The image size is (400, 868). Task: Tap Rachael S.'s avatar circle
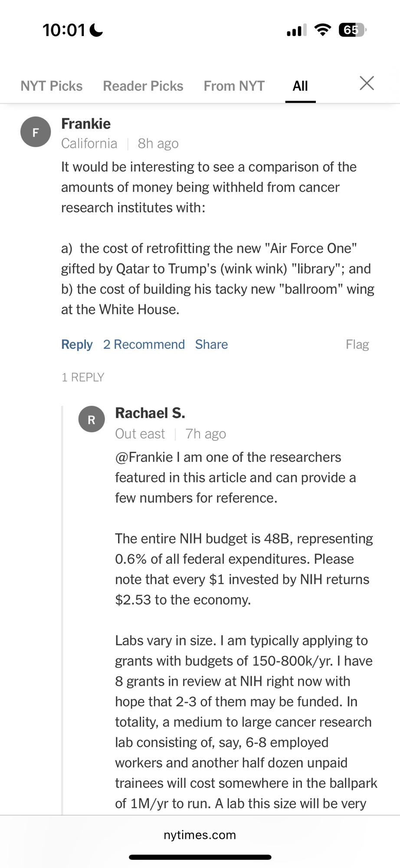(91, 419)
